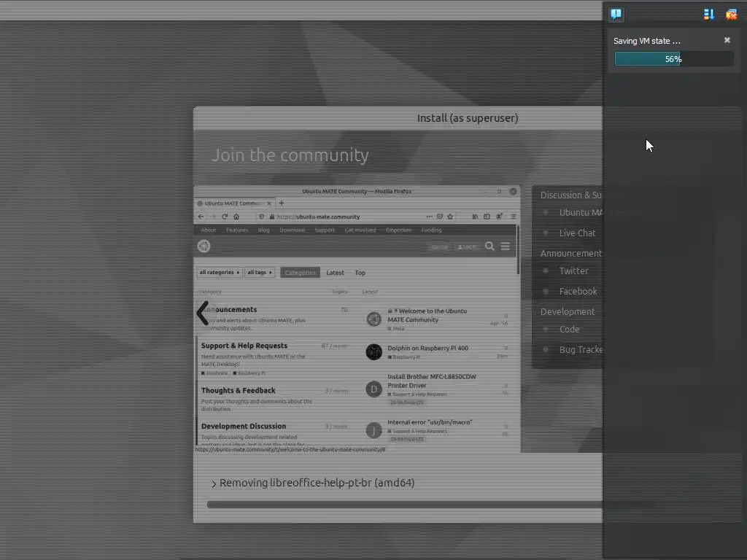
Task: Select the 'Saving VM state ...' label
Action: click(x=646, y=41)
